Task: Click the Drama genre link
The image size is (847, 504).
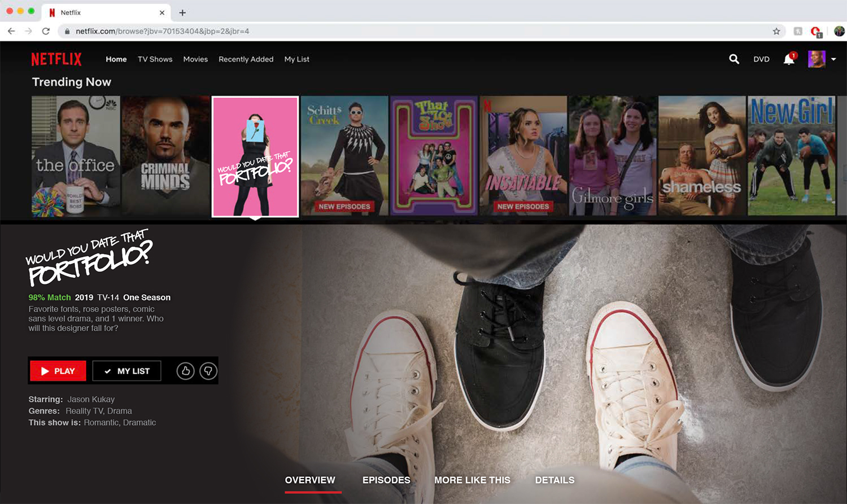Action: click(x=120, y=411)
